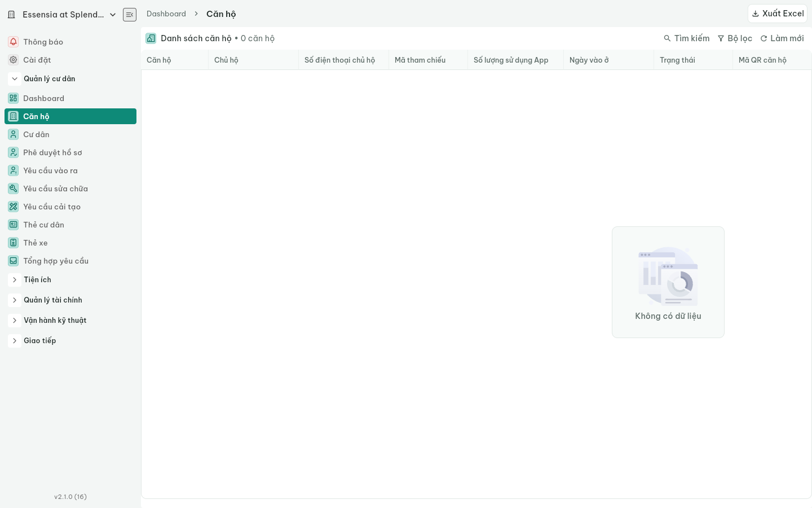Click the Yêu cầu vào ra icon
The width and height of the screenshot is (812, 508).
(14, 170)
